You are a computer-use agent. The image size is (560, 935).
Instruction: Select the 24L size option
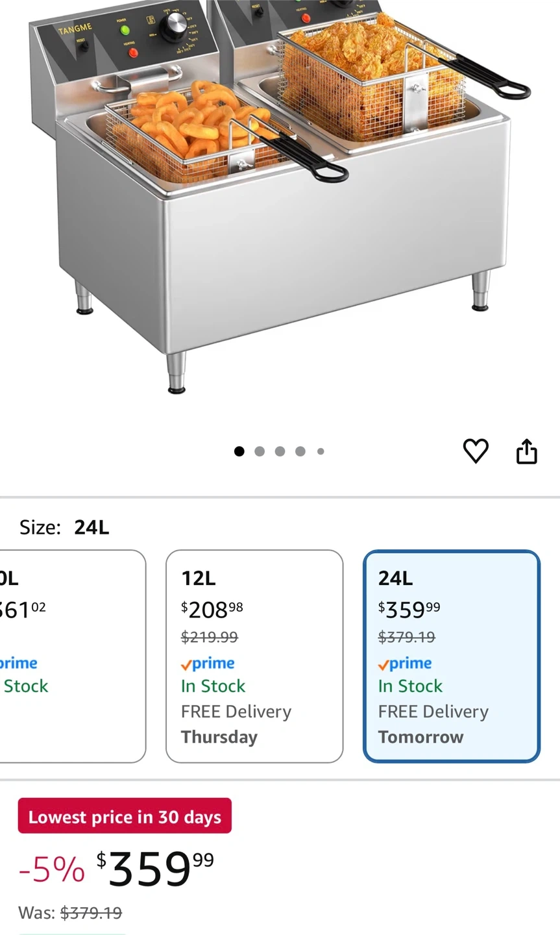click(x=452, y=656)
